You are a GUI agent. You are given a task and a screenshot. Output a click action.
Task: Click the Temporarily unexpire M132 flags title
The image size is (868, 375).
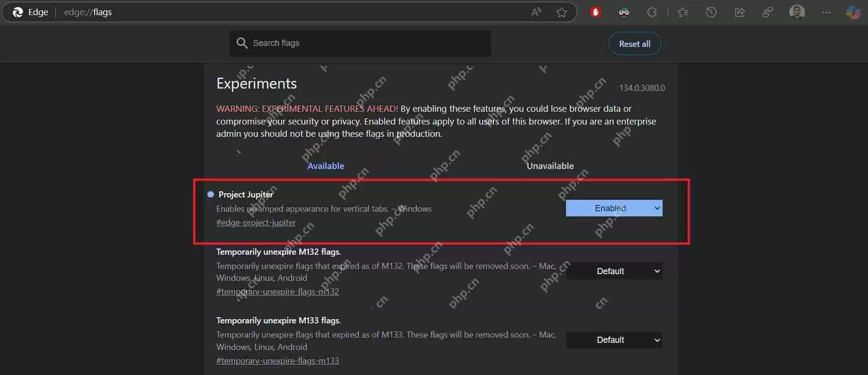pyautogui.click(x=278, y=252)
